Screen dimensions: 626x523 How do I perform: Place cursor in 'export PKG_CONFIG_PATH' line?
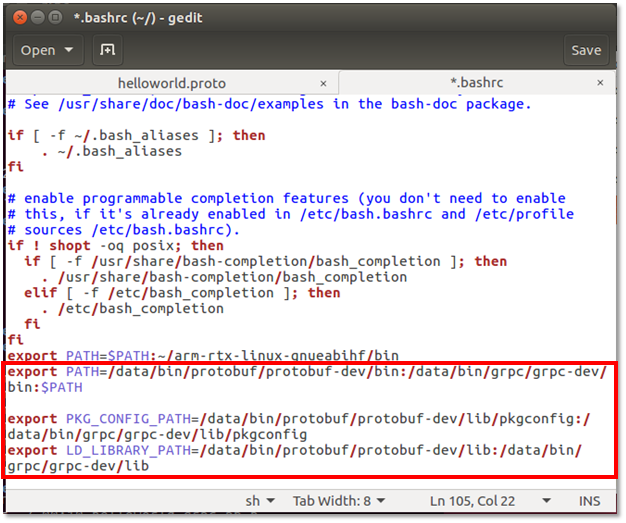(x=299, y=418)
